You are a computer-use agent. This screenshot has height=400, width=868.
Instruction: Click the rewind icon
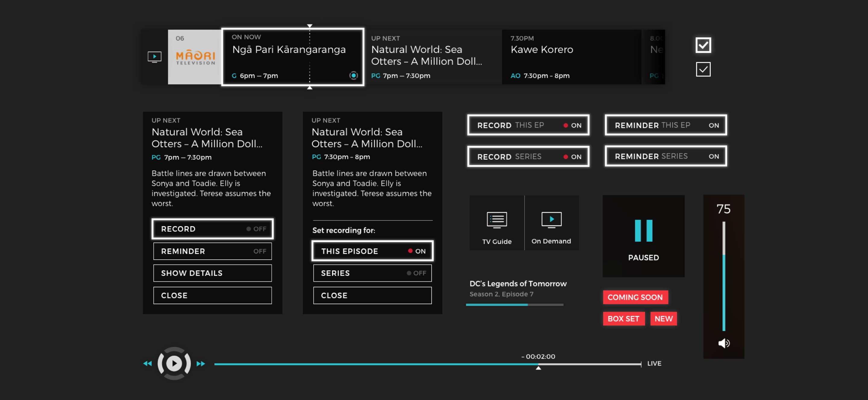click(x=148, y=364)
